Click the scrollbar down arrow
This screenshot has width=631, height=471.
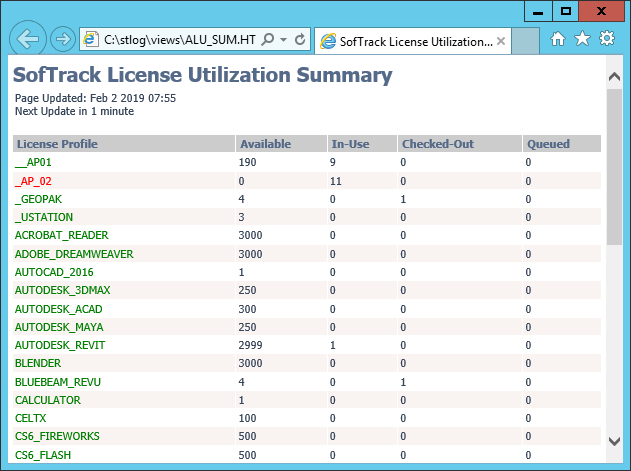(615, 441)
